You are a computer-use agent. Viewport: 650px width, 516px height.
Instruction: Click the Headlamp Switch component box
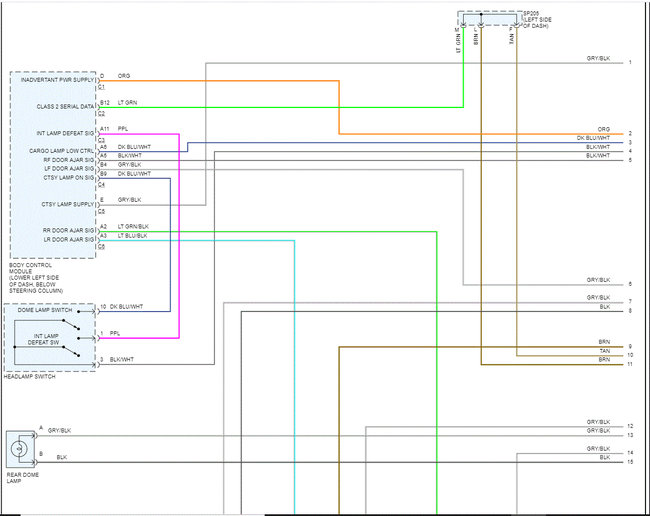click(50, 337)
